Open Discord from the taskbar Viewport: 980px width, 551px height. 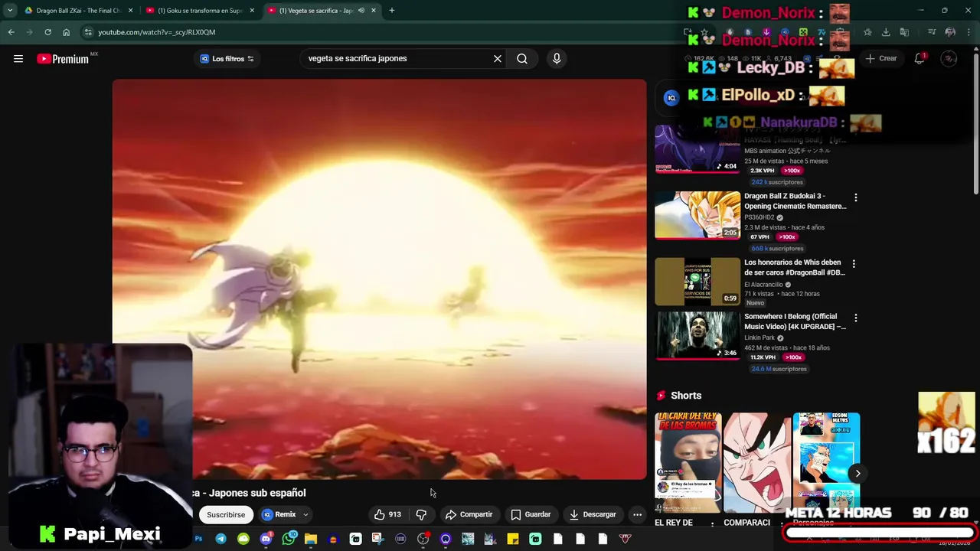(266, 539)
